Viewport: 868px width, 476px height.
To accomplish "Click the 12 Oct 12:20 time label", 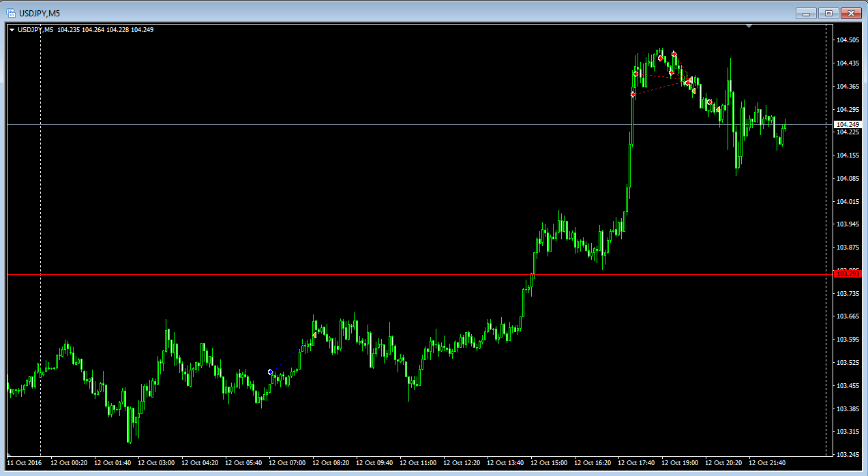I will coord(462,463).
